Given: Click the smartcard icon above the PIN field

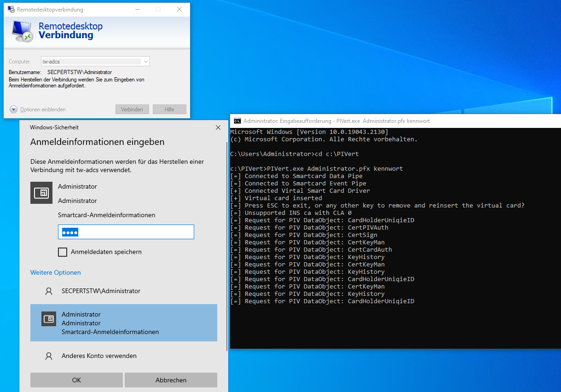Looking at the screenshot, I should tap(41, 193).
